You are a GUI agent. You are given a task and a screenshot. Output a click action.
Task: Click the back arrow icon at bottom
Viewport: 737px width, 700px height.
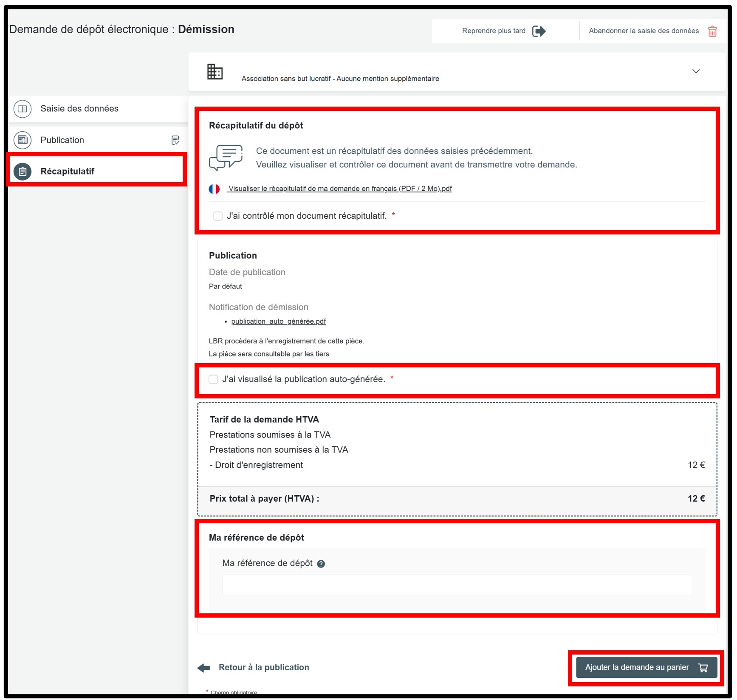[204, 668]
